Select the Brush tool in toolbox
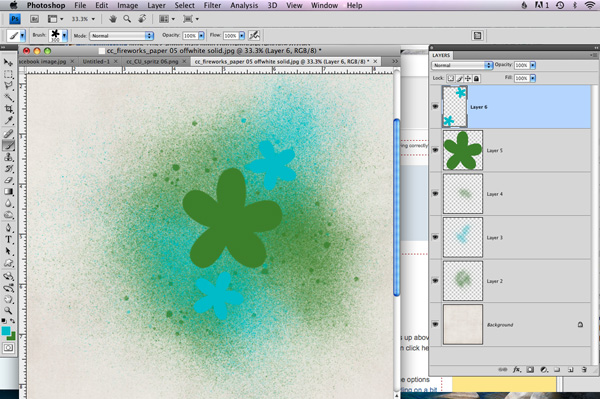The image size is (600, 399). tap(8, 145)
